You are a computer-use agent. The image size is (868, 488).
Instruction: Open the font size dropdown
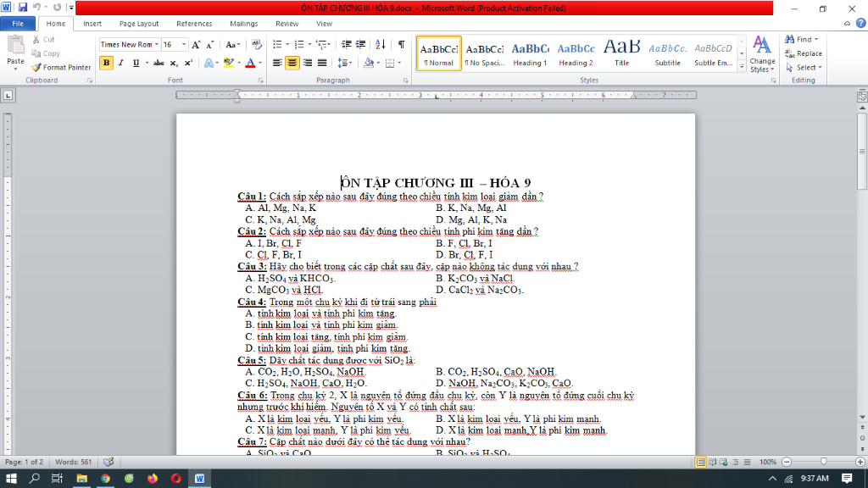pos(184,44)
